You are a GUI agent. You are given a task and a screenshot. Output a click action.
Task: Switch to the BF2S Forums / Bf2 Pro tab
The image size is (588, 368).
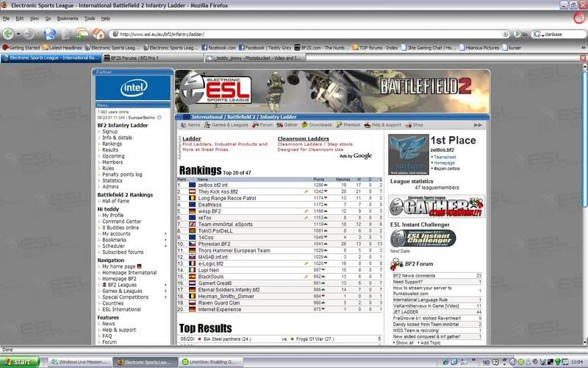click(x=153, y=58)
